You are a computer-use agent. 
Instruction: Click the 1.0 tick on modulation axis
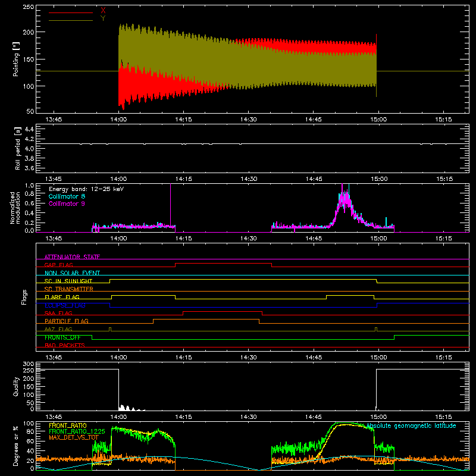(x=29, y=186)
